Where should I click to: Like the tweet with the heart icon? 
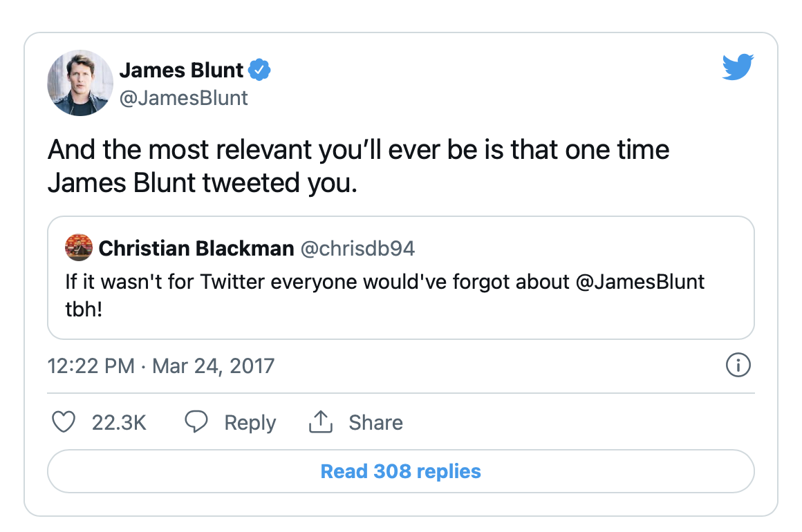[64, 422]
